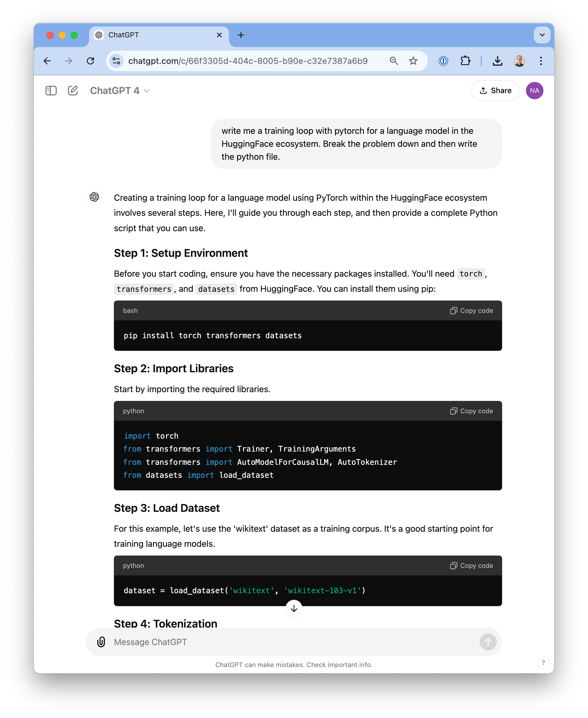Reload the page with the refresh icon
588x718 pixels.
pos(90,61)
